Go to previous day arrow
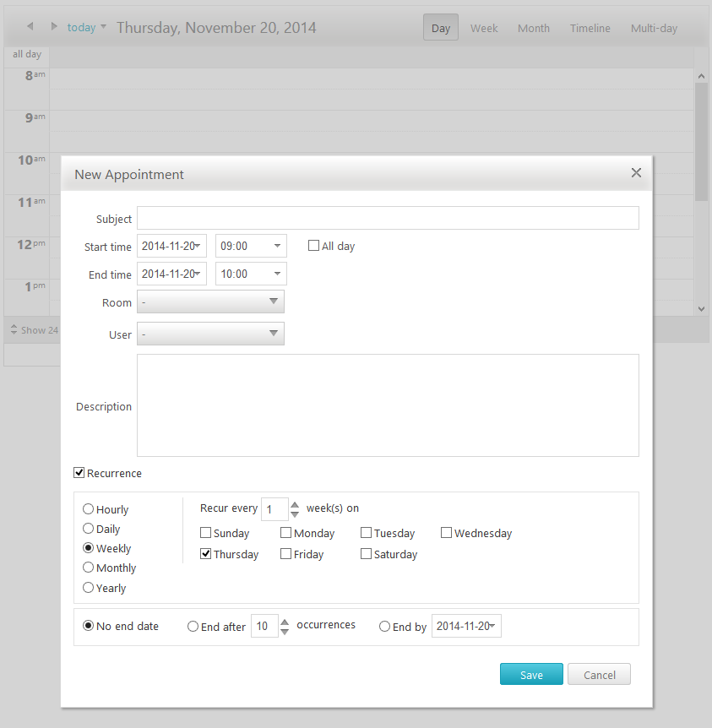712x728 pixels. 30,26
